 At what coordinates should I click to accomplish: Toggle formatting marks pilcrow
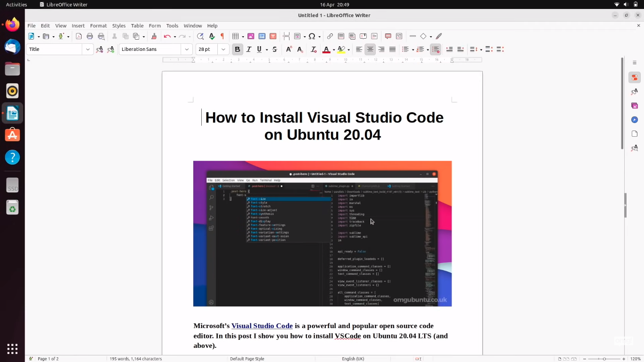click(222, 36)
